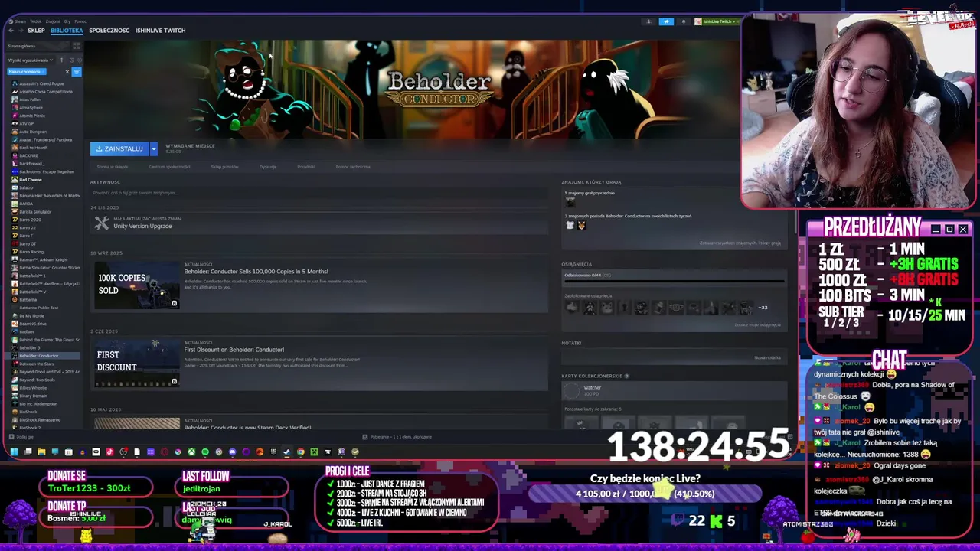Click the activity status input field
The height and width of the screenshot is (551, 980).
tap(320, 194)
